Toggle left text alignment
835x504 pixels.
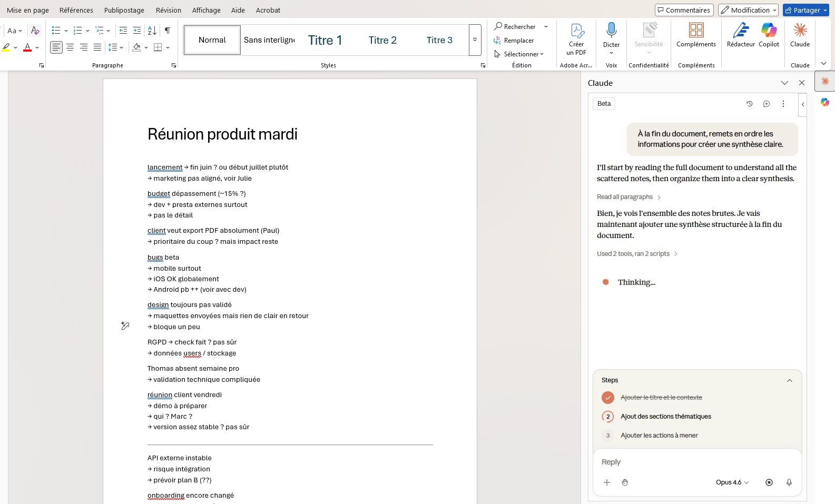click(56, 47)
